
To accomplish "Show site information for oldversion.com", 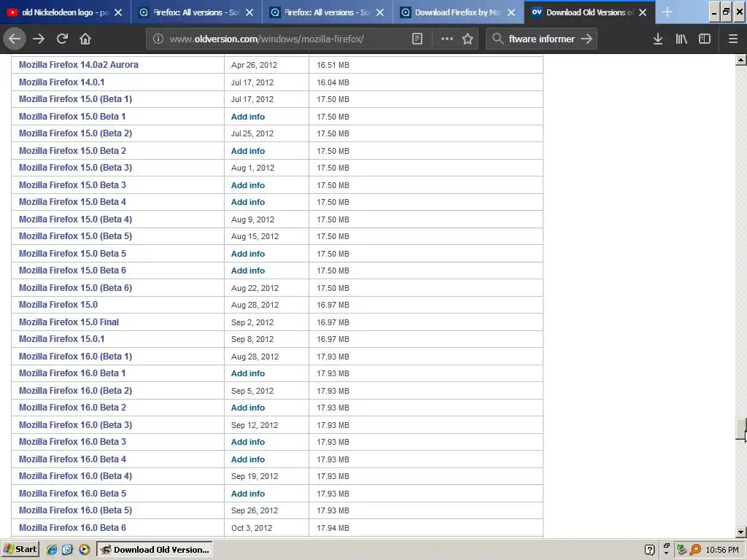I will 158,39.
